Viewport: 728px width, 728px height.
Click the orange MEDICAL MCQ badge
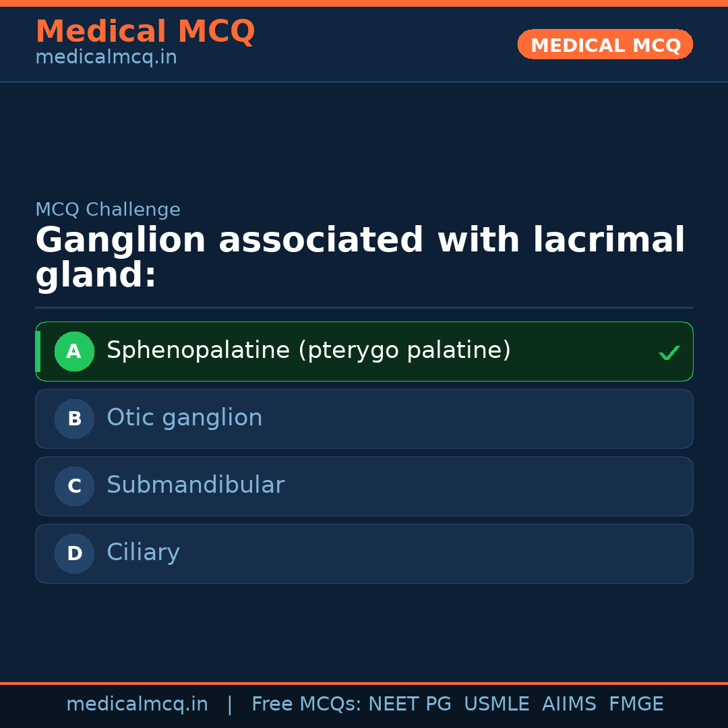(x=605, y=45)
